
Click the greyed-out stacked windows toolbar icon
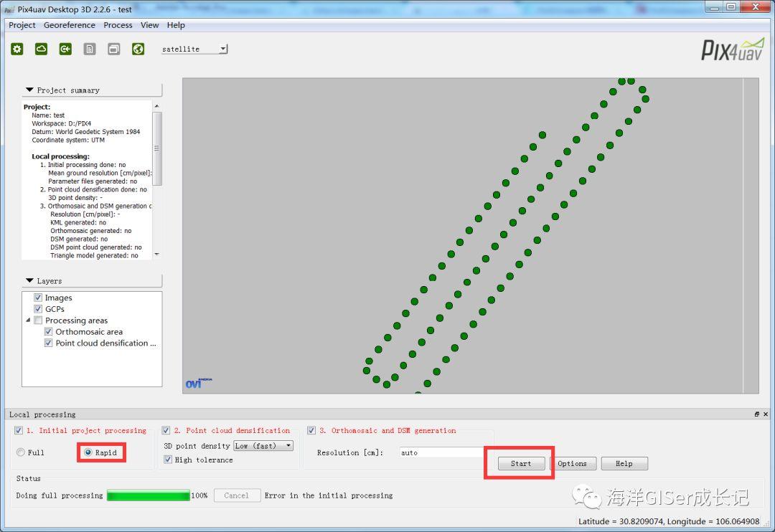113,49
